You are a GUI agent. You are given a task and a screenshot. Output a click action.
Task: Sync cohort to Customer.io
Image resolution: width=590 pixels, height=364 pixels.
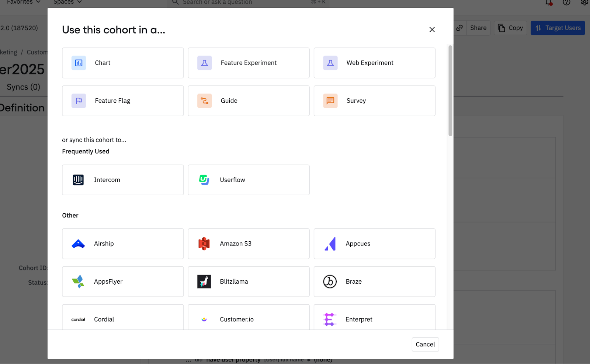pos(249,317)
